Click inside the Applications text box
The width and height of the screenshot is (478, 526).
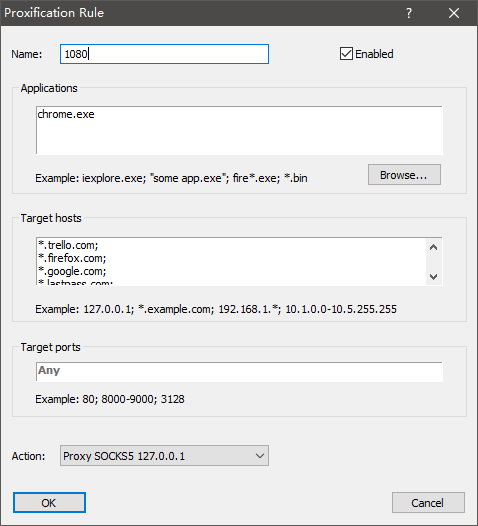240,130
